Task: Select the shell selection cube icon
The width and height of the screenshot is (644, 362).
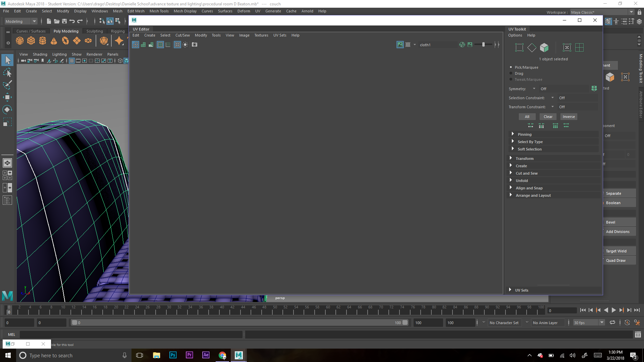Action: click(x=544, y=47)
